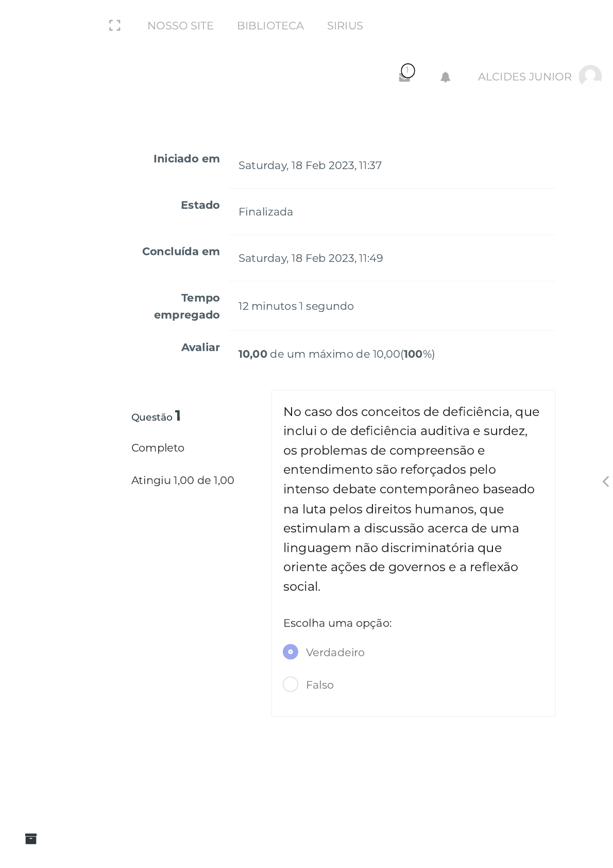This screenshot has height=868, width=613.
Task: Open the ALCIDES JUNIOR user menu
Action: 524,77
